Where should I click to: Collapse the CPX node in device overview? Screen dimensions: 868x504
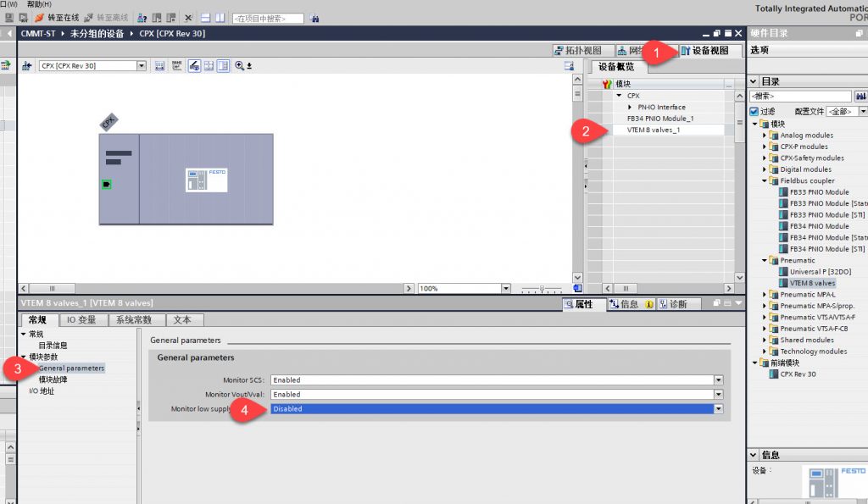[x=620, y=96]
